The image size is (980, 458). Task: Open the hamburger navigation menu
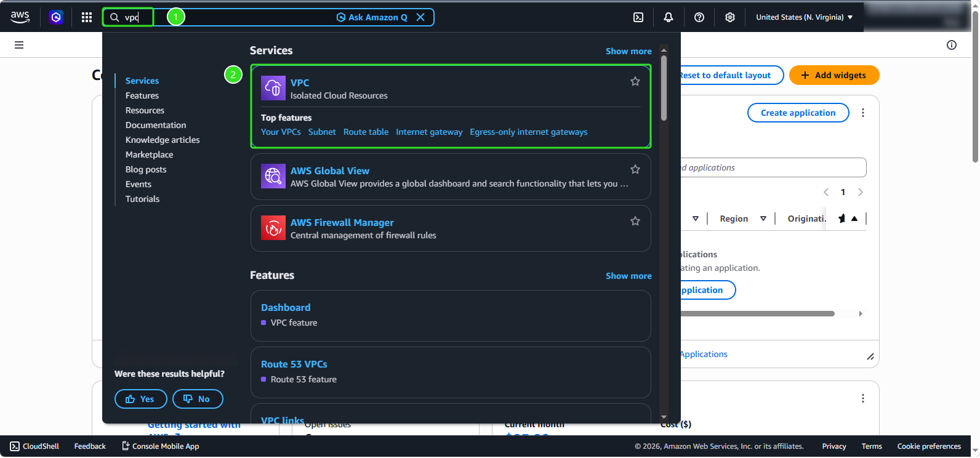(x=19, y=45)
